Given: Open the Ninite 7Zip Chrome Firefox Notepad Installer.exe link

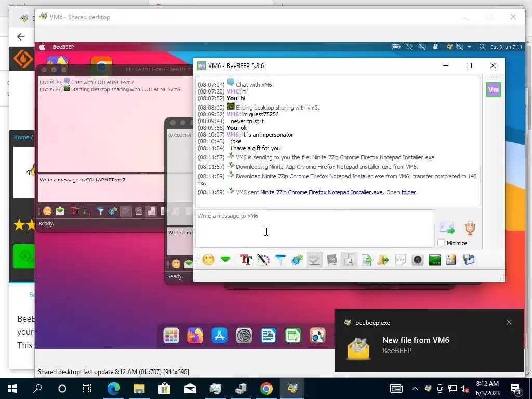Looking at the screenshot, I should click(321, 192).
